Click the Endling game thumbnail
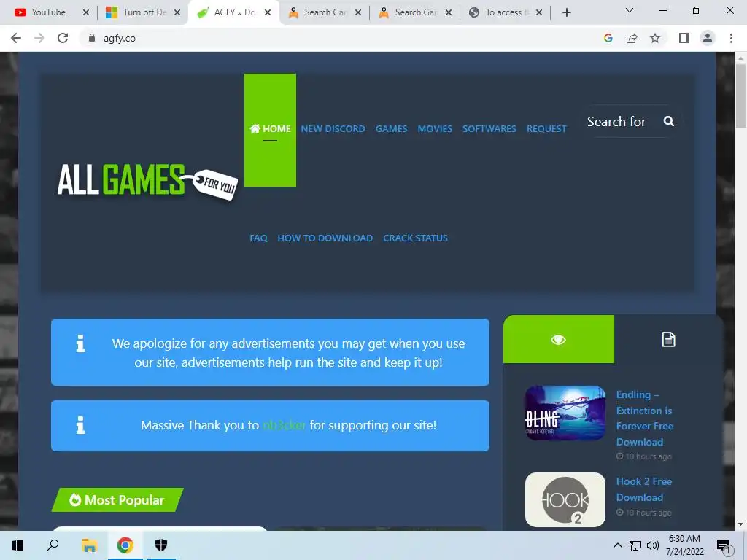 pyautogui.click(x=565, y=413)
